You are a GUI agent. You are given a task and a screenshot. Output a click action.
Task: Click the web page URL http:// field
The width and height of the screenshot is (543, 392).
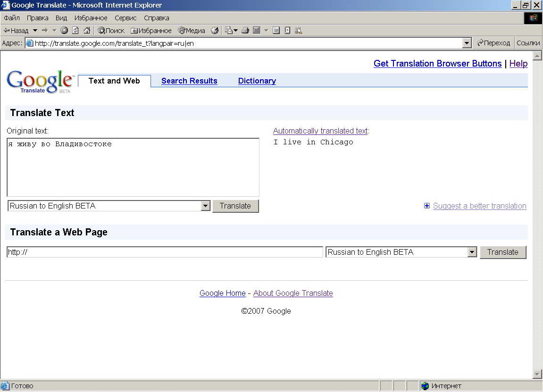(x=165, y=252)
